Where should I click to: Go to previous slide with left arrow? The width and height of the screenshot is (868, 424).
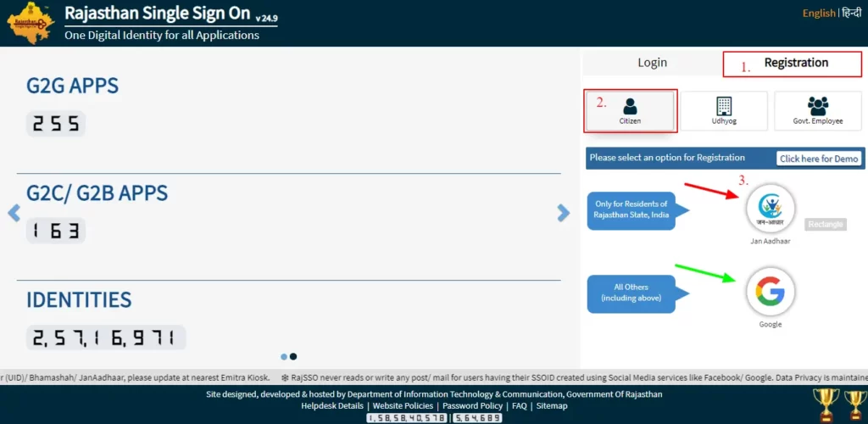tap(14, 213)
